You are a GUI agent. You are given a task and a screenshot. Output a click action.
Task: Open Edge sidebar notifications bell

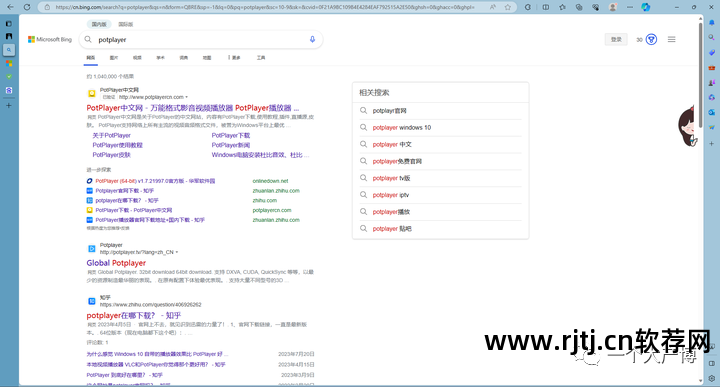[x=712, y=22]
